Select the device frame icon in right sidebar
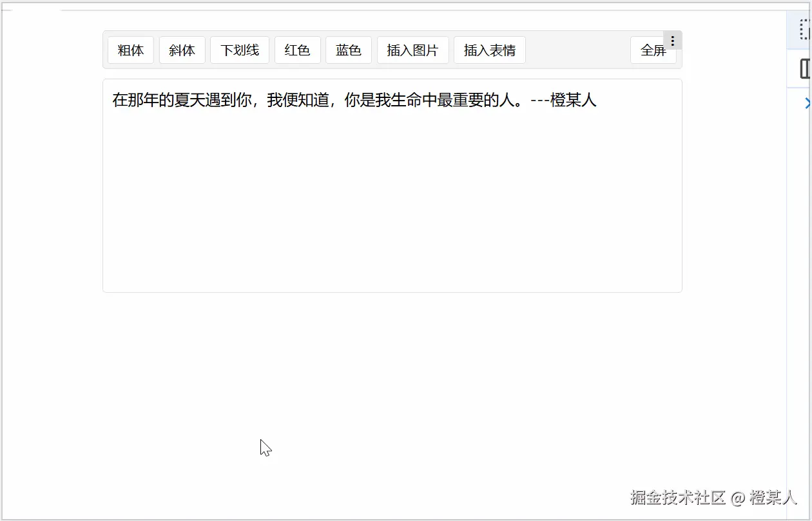The width and height of the screenshot is (812, 521). pos(806,68)
